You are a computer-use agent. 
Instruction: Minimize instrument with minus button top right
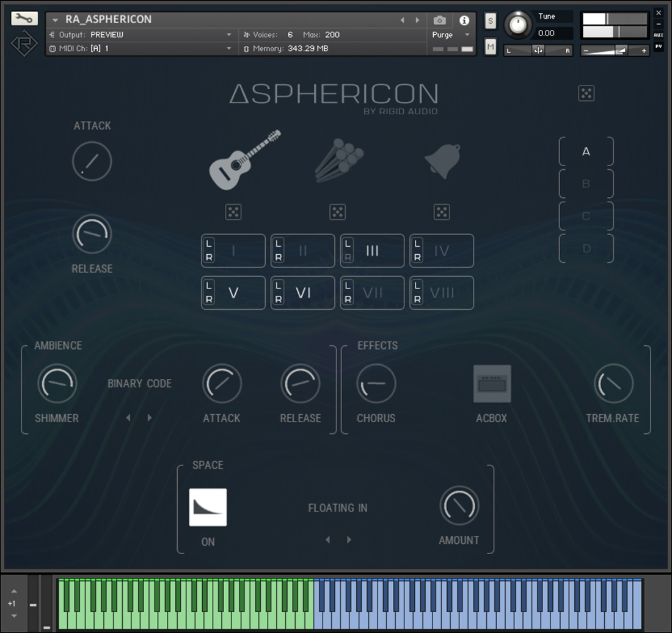(659, 24)
